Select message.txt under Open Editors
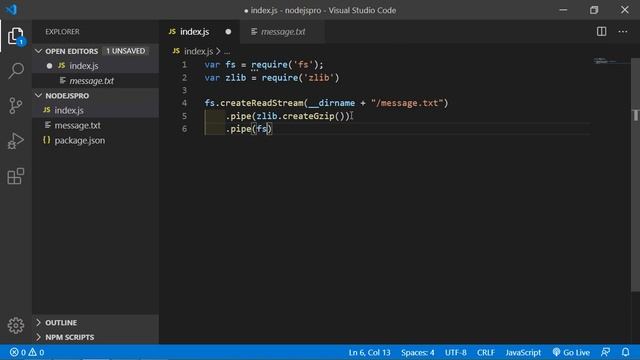 coord(96,81)
